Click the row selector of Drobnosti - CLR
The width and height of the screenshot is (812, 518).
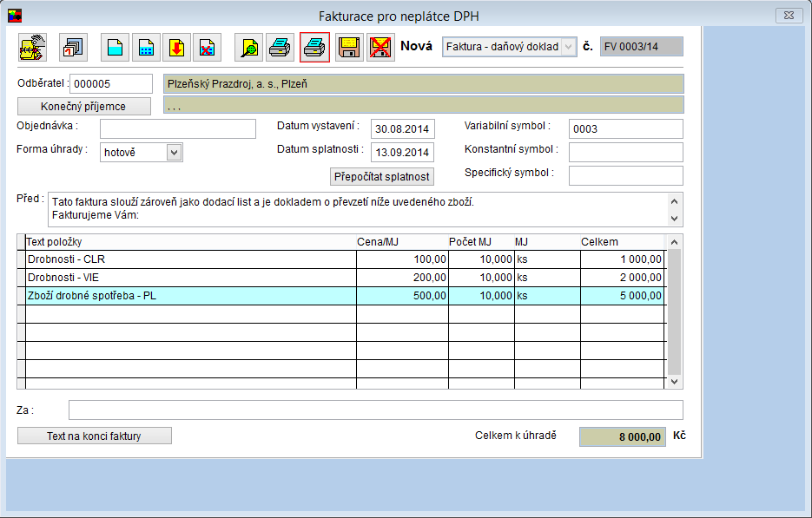[x=21, y=259]
